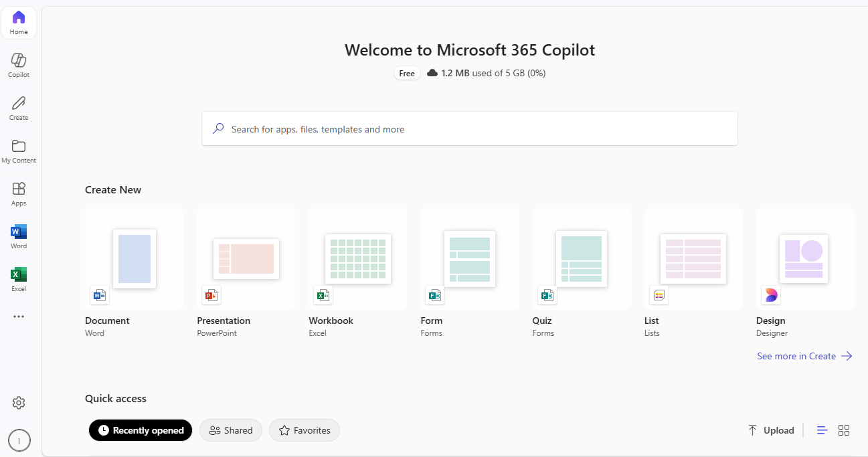Open the Copilot chat from the sidebar
Image resolution: width=868 pixels, height=457 pixels.
click(18, 64)
